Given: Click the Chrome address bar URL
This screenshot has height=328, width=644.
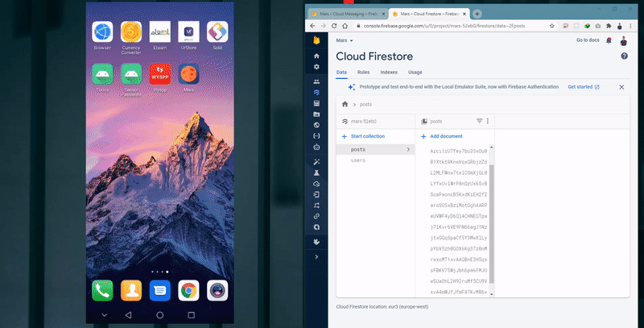Looking at the screenshot, I should coord(444,26).
